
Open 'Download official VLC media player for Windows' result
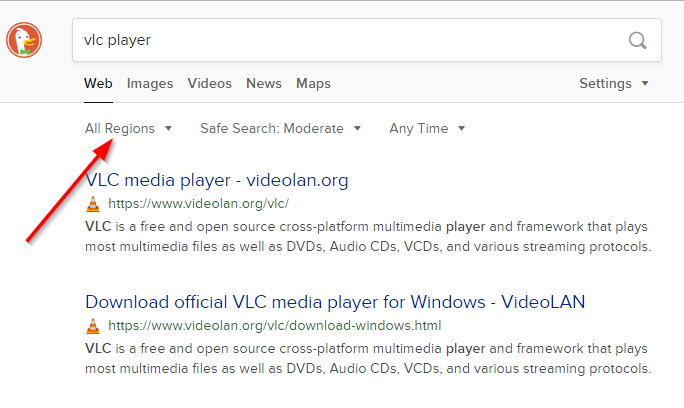[x=335, y=302]
